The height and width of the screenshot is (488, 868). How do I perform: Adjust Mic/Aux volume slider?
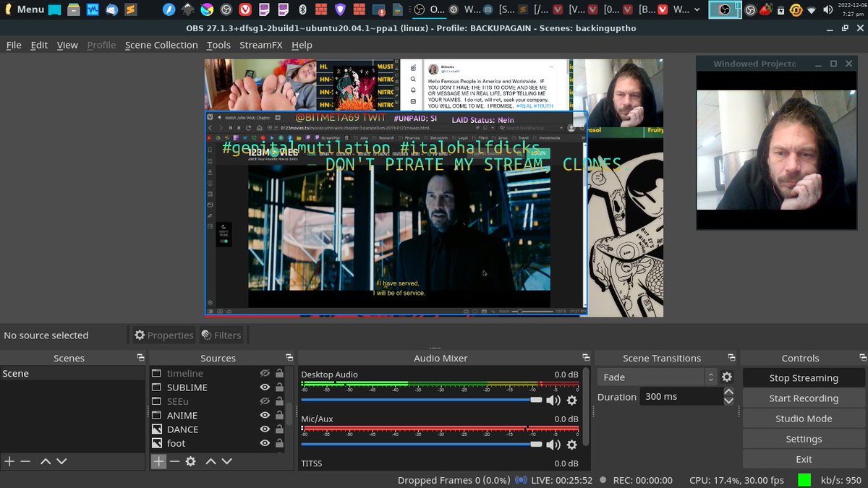click(x=422, y=445)
